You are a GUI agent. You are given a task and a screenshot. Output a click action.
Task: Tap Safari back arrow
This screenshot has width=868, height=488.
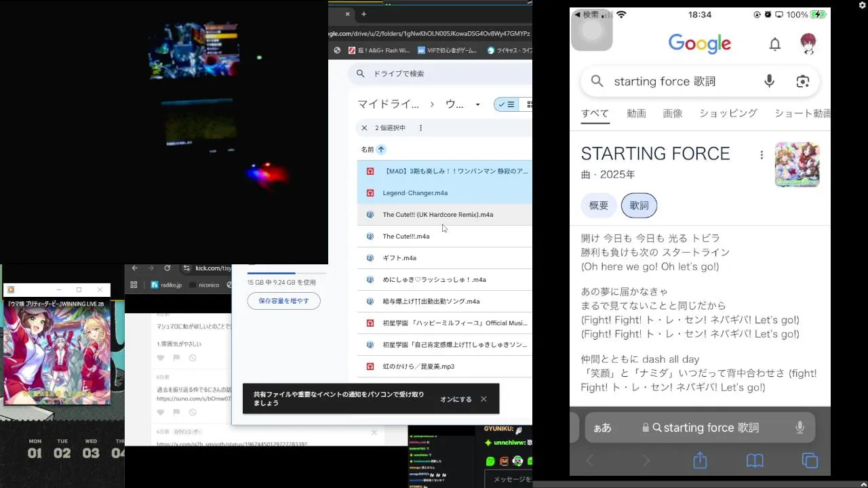589,461
